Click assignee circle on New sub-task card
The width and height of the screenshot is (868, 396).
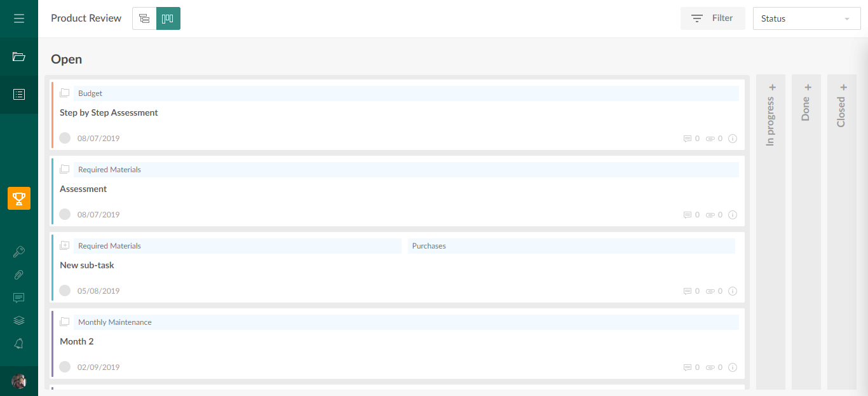65,290
